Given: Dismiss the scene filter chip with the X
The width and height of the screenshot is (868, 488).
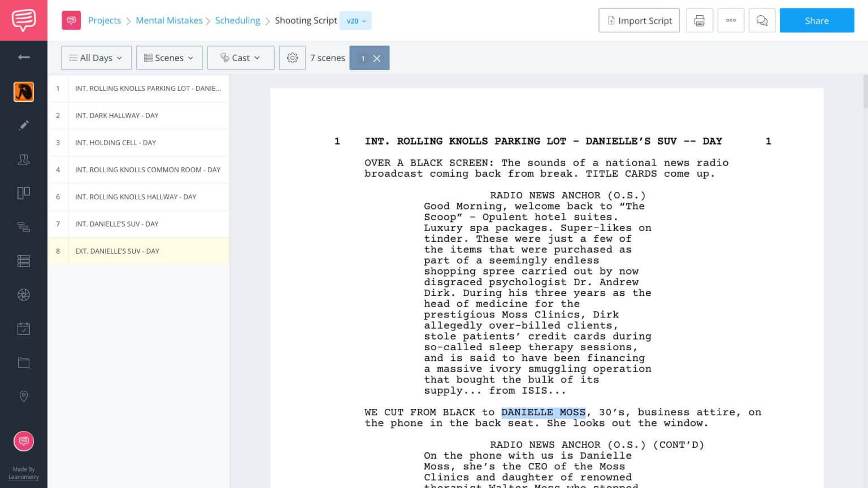Looking at the screenshot, I should tap(377, 58).
